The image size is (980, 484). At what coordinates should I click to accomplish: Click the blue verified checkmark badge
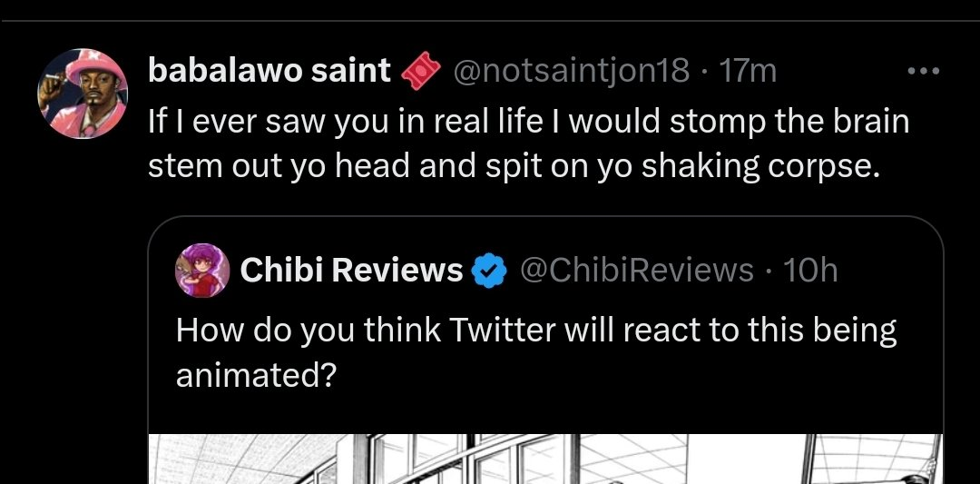(488, 271)
